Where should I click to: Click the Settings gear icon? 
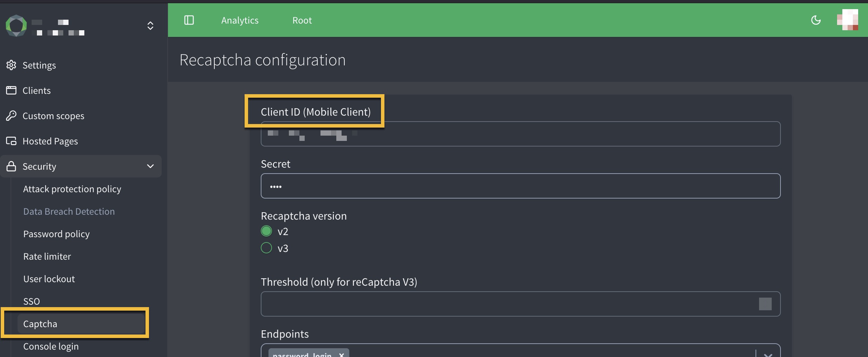coord(11,65)
